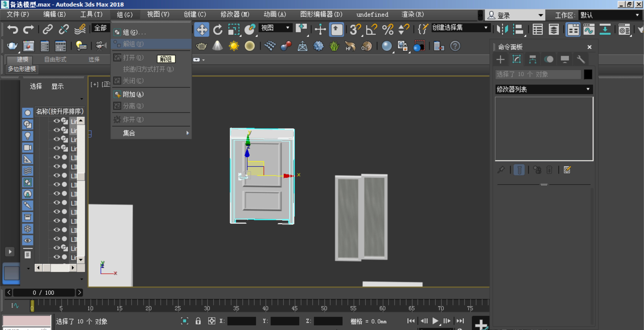Viewport: 644px width, 330px height.
Task: Open the Utilities wrench tab
Action: (581, 60)
